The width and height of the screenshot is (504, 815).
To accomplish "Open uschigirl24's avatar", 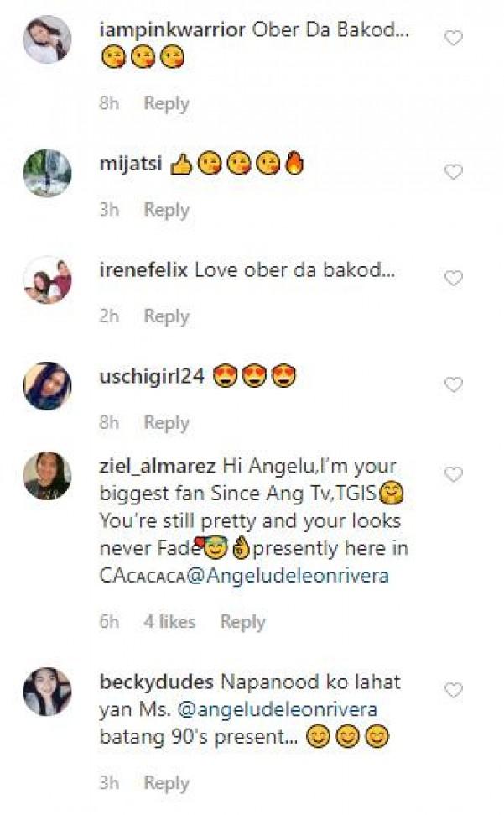I will 47,386.
